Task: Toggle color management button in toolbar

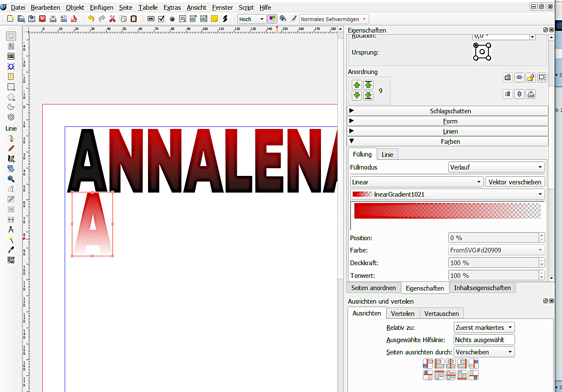Action: [272, 19]
